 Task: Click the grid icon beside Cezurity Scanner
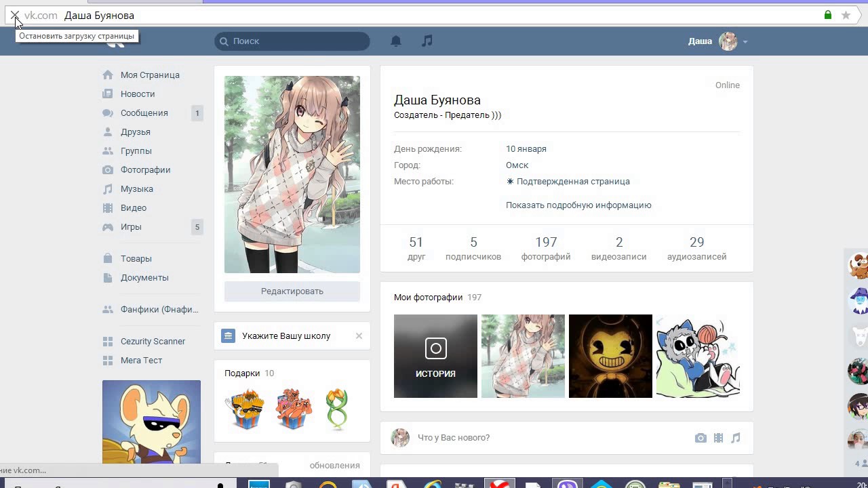[x=108, y=341]
